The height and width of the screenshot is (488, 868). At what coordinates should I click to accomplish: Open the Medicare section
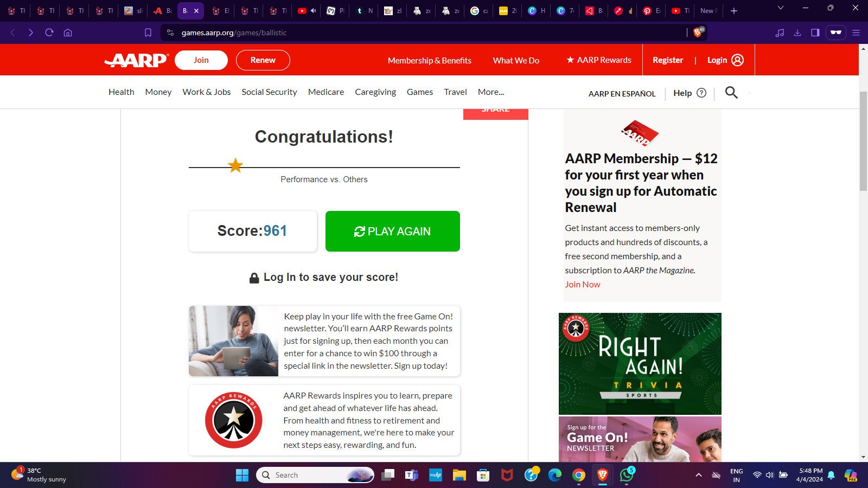click(326, 92)
